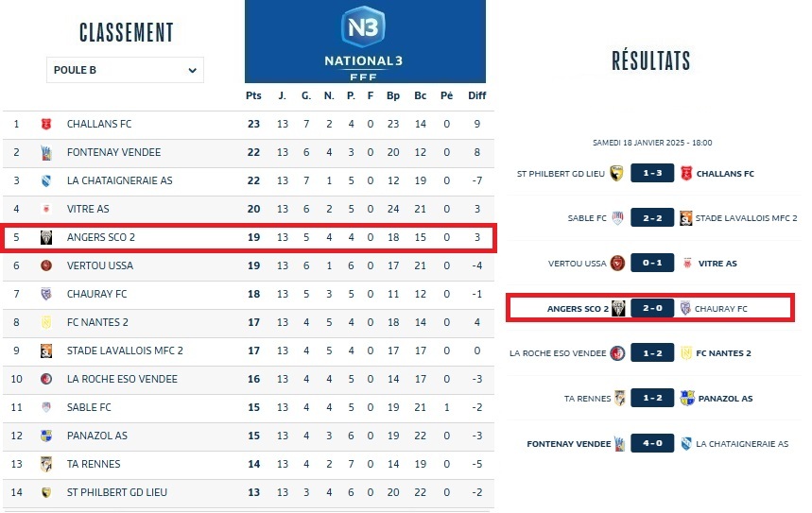Image resolution: width=812 pixels, height=513 pixels.
Task: Click the Pts column header
Action: (253, 95)
